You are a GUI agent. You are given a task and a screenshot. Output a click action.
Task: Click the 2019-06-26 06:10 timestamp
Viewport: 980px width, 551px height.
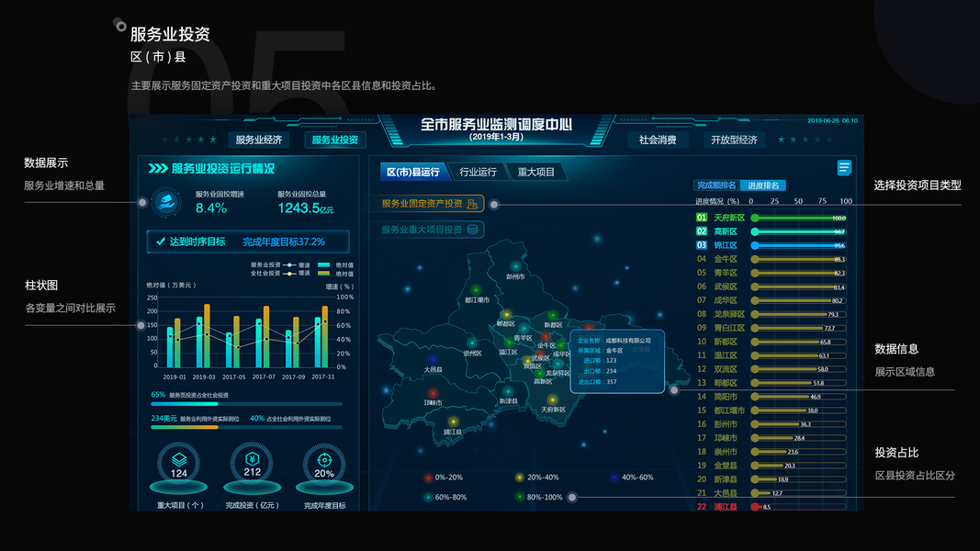point(832,120)
